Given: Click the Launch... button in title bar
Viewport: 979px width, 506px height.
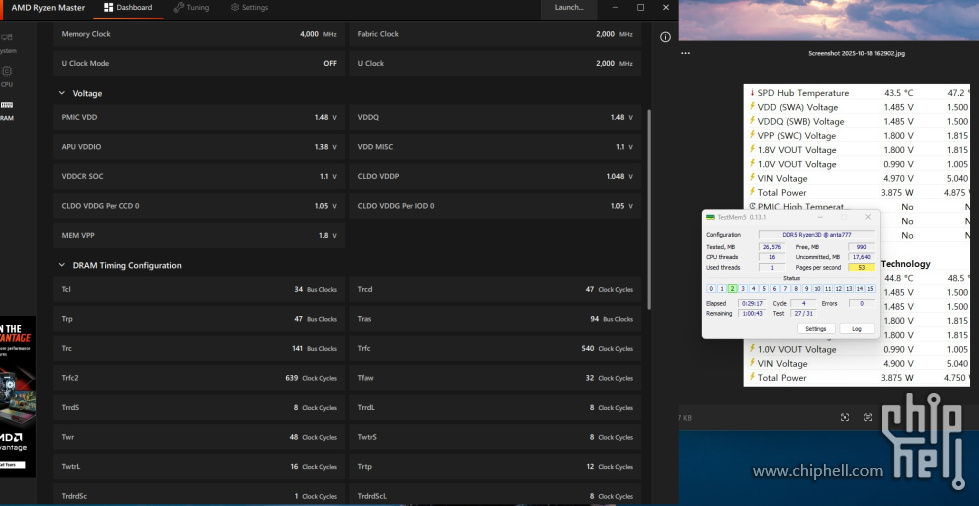Looking at the screenshot, I should (569, 8).
